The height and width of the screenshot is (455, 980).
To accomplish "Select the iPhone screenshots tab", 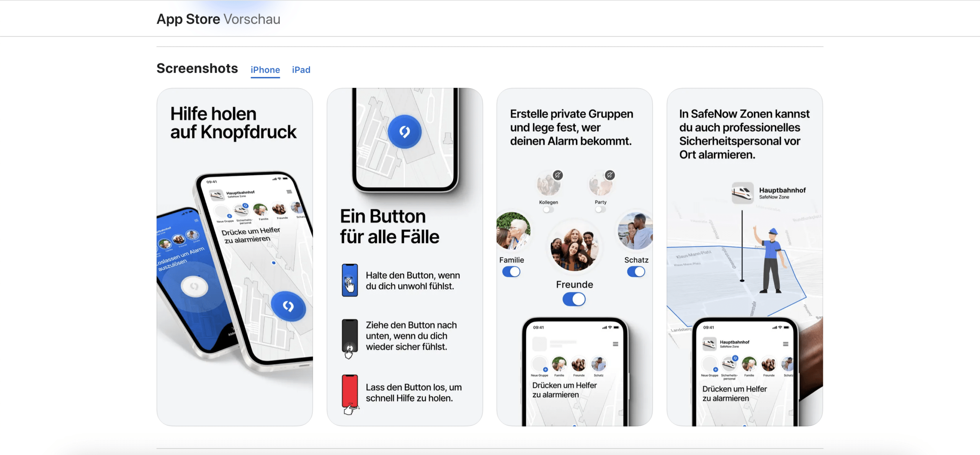I will coord(265,69).
